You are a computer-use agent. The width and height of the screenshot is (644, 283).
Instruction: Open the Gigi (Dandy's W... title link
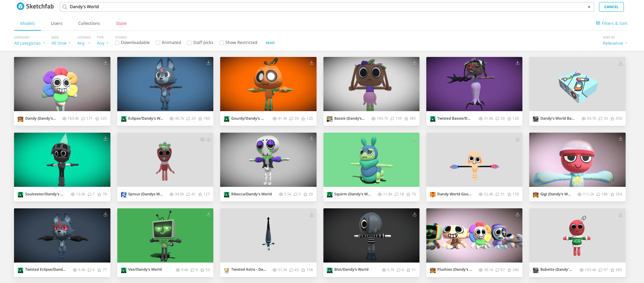click(555, 194)
